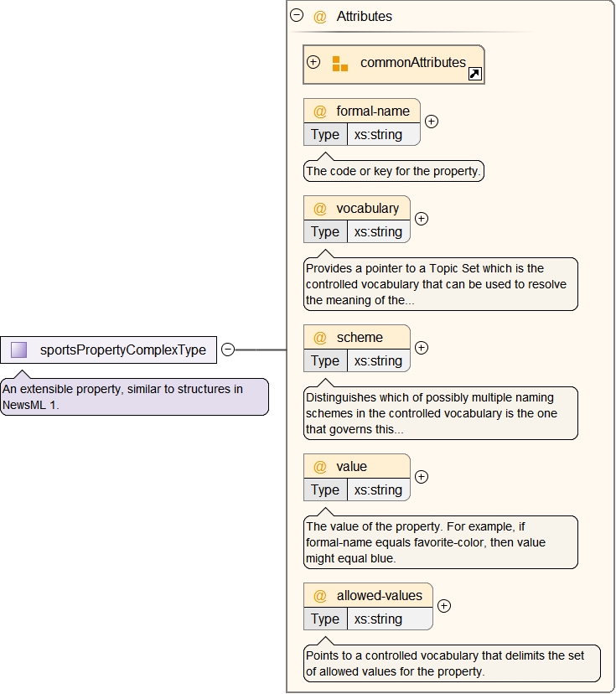Click the orange commonAttributes group icon
The width and height of the screenshot is (616, 694).
[x=339, y=64]
